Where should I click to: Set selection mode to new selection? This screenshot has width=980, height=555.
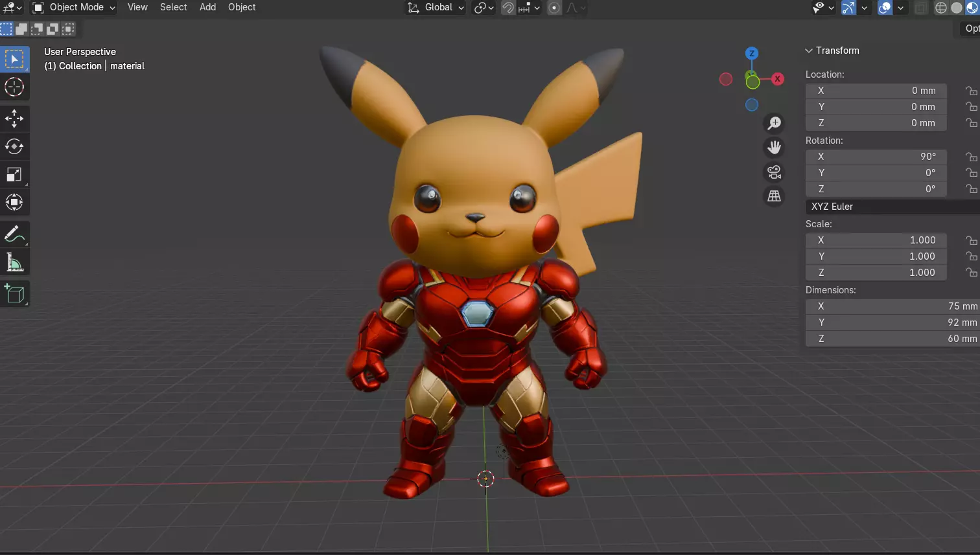[x=6, y=28]
